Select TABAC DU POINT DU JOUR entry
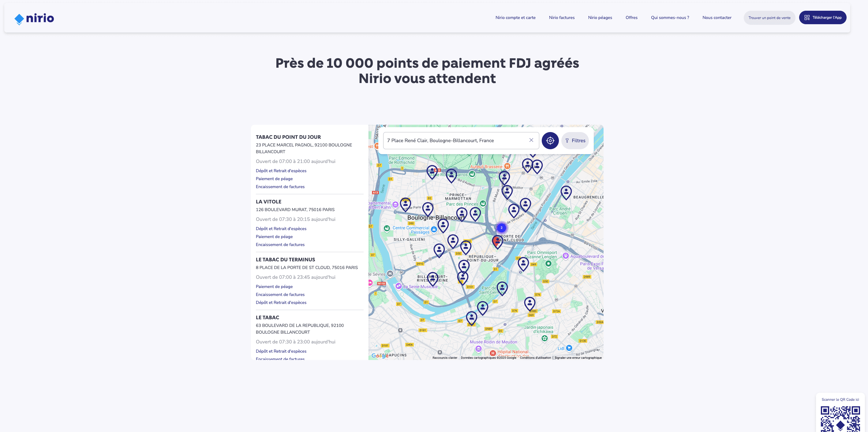The image size is (868, 432). pos(288,137)
